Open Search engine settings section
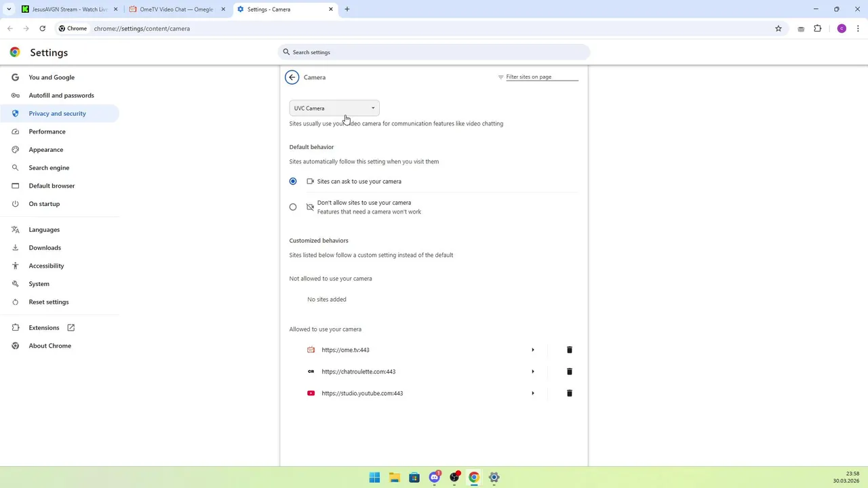Screen dimensions: 868x488 pos(49,167)
